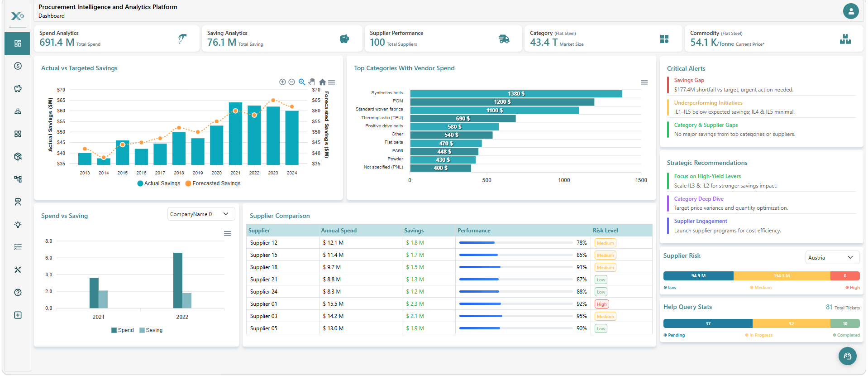Image resolution: width=868 pixels, height=376 pixels.
Task: Click the Supplier Engagement recommendation
Action: [701, 221]
